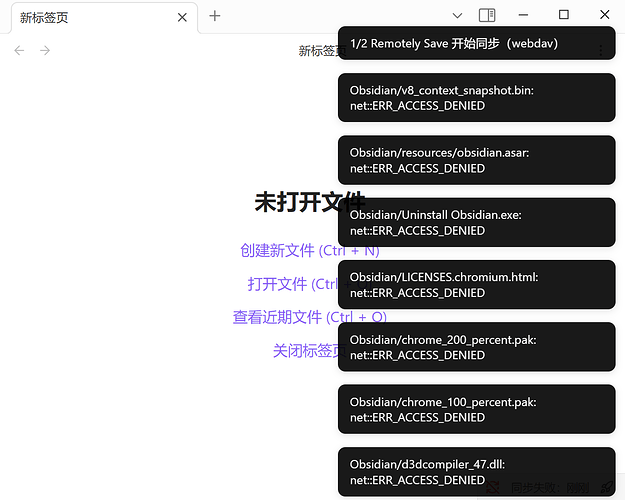The image size is (625, 500).
Task: Select the 新标签页 tab
Action: pos(104,18)
